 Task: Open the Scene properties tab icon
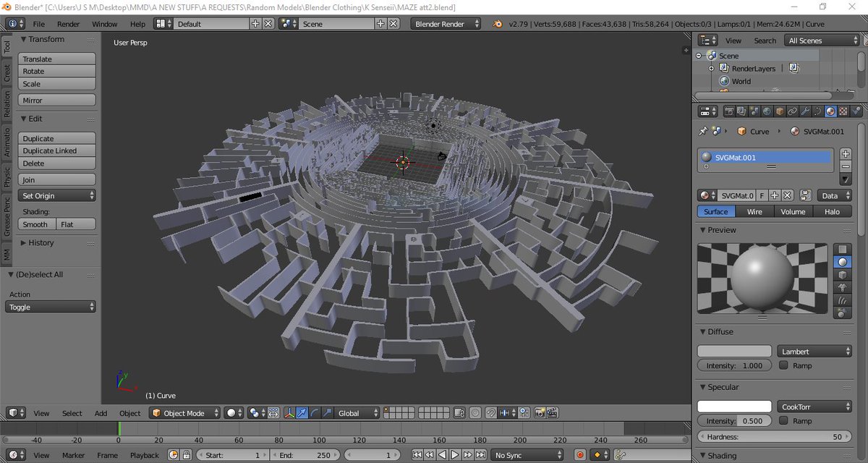[x=754, y=111]
